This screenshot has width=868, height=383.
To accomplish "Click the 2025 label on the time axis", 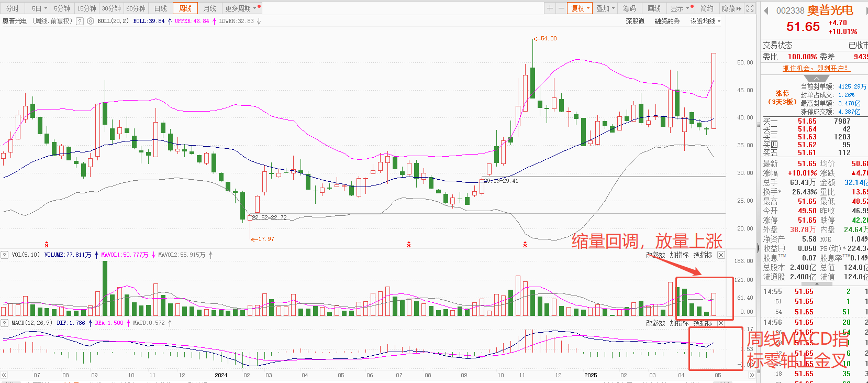I will (591, 375).
